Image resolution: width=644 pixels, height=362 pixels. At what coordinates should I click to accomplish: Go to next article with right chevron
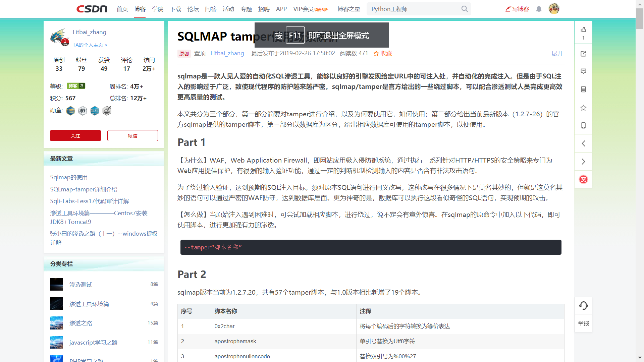pos(583,161)
